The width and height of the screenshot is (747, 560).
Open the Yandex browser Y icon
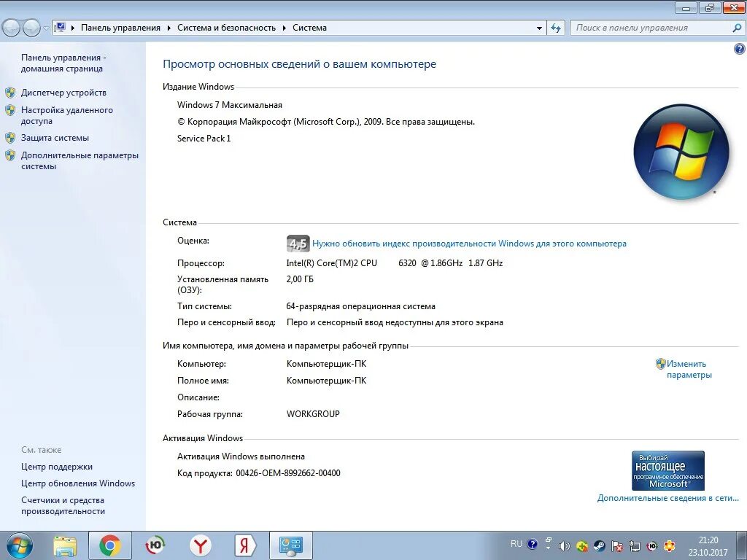coord(201,545)
